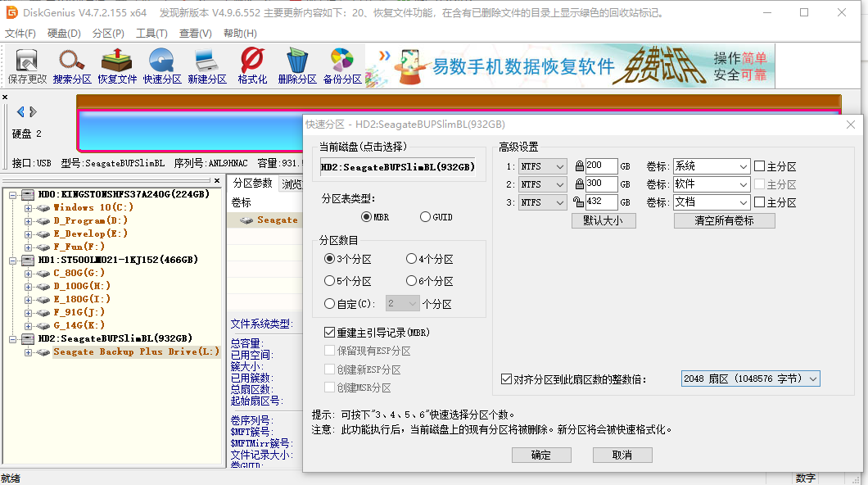
Task: Click the HD0 KINGSTON disk icon in tree
Action: pos(28,194)
